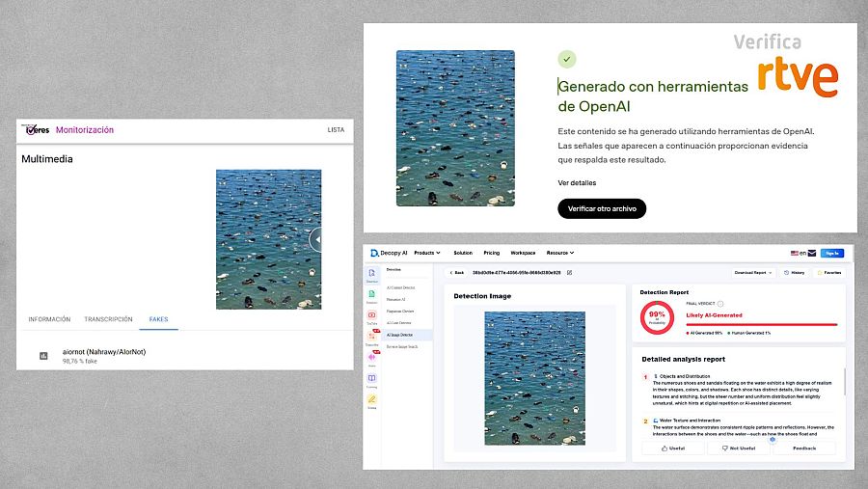Click the red Likely AI-Generated progress bar
This screenshot has width=868, height=489.
[762, 324]
